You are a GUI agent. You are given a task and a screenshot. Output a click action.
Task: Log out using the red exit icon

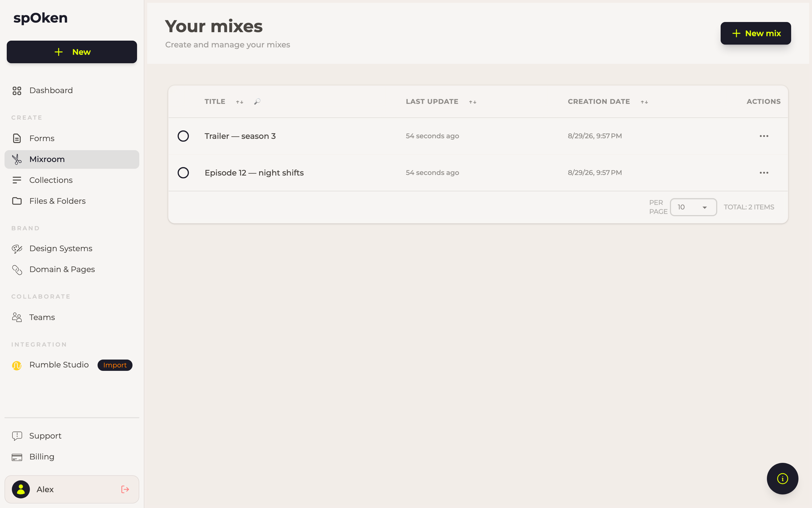[125, 489]
